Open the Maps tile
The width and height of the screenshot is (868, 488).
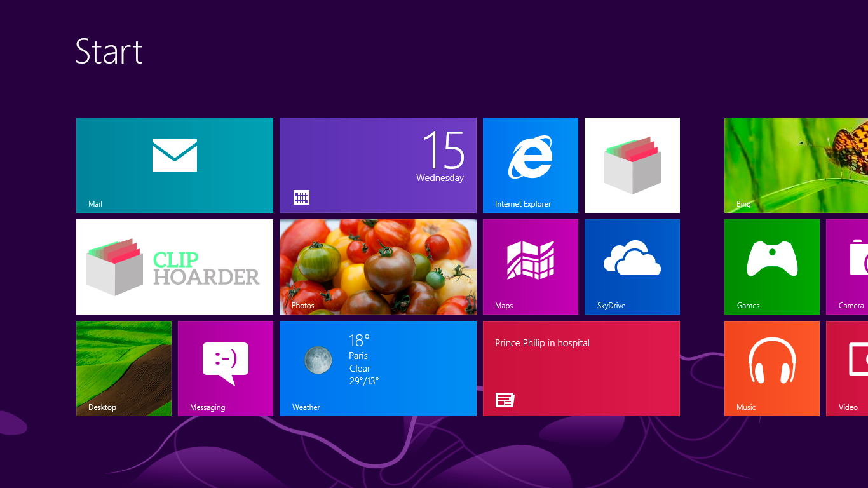531,267
